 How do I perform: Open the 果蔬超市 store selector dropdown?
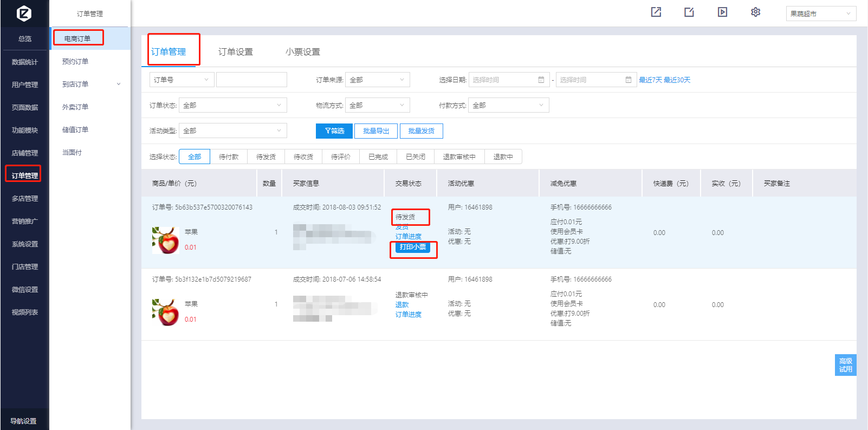click(x=821, y=14)
